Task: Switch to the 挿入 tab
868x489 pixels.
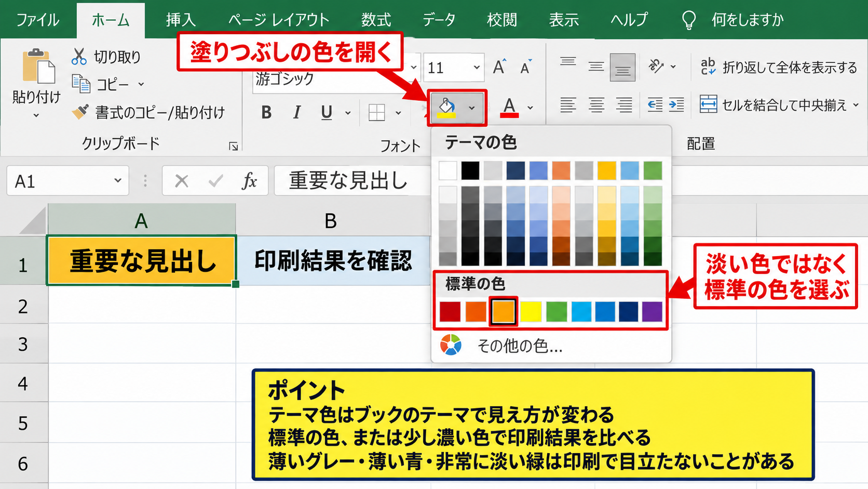Action: tap(181, 20)
